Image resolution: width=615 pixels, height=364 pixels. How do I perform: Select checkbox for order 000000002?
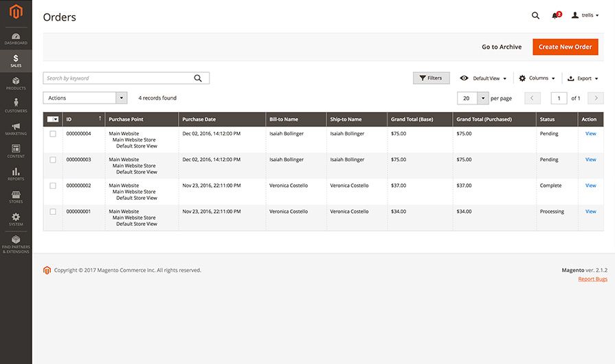click(x=53, y=185)
